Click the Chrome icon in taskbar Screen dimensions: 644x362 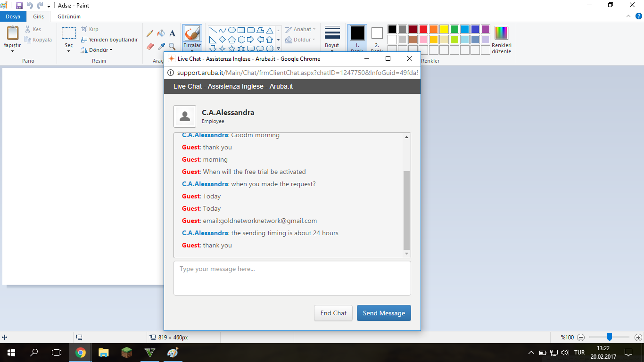[81, 353]
